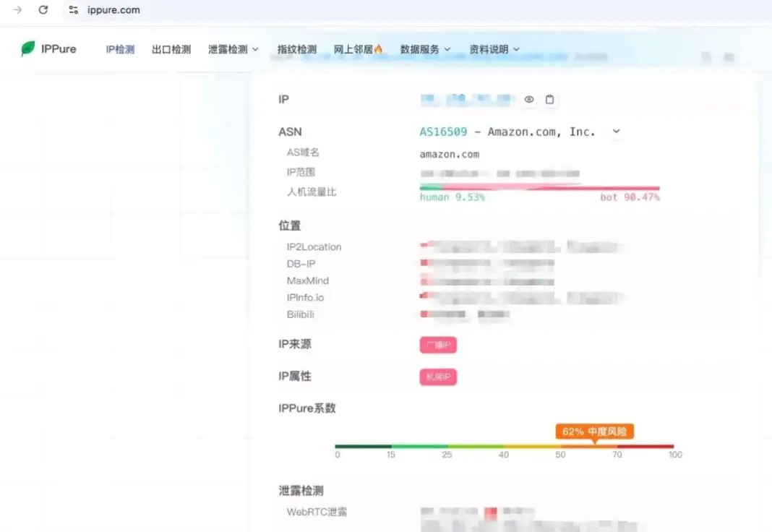Image resolution: width=772 pixels, height=532 pixels.
Task: Click the Bilibili label
Action: pyautogui.click(x=300, y=314)
